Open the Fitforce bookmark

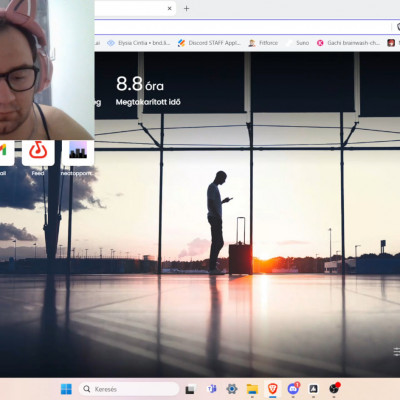pos(263,43)
